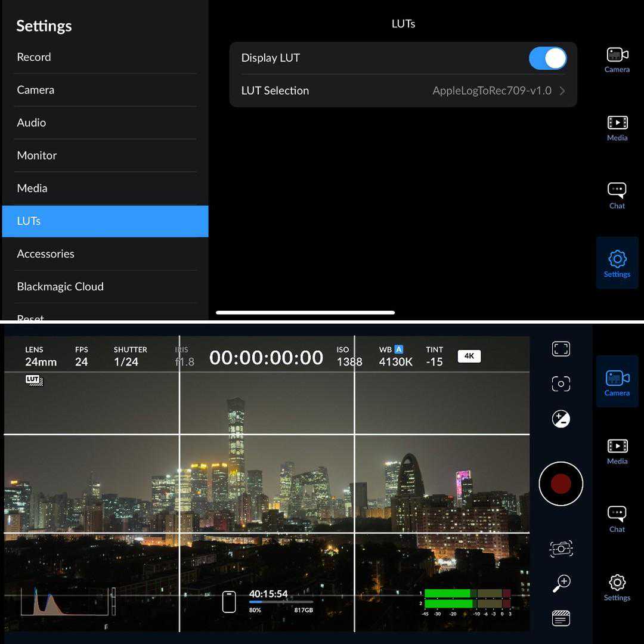Toggle auto white balance A badge
Image resolution: width=644 pixels, height=644 pixels.
click(x=399, y=349)
